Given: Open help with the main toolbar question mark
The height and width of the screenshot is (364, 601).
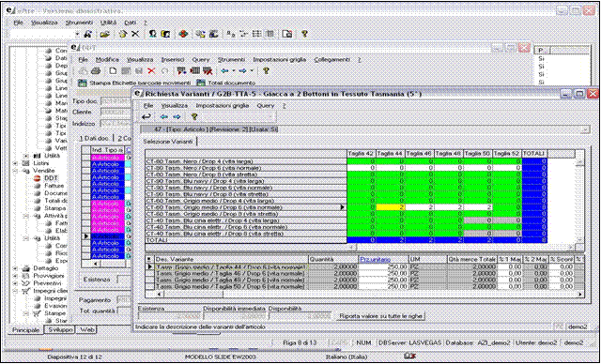Looking at the screenshot, I should point(304,34).
